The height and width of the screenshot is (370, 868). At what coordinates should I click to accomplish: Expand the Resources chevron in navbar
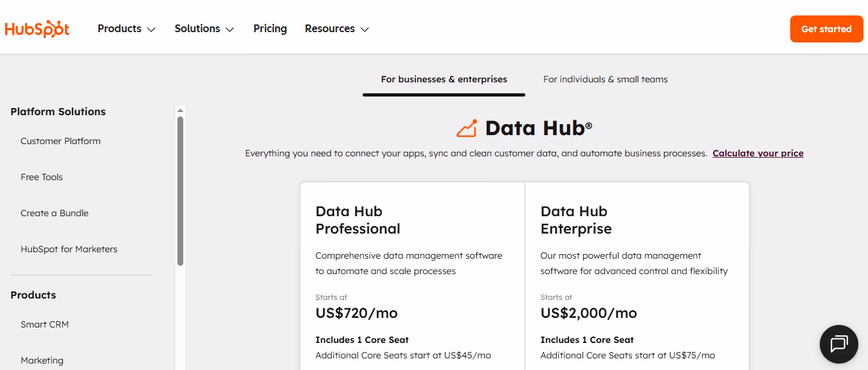click(x=365, y=30)
